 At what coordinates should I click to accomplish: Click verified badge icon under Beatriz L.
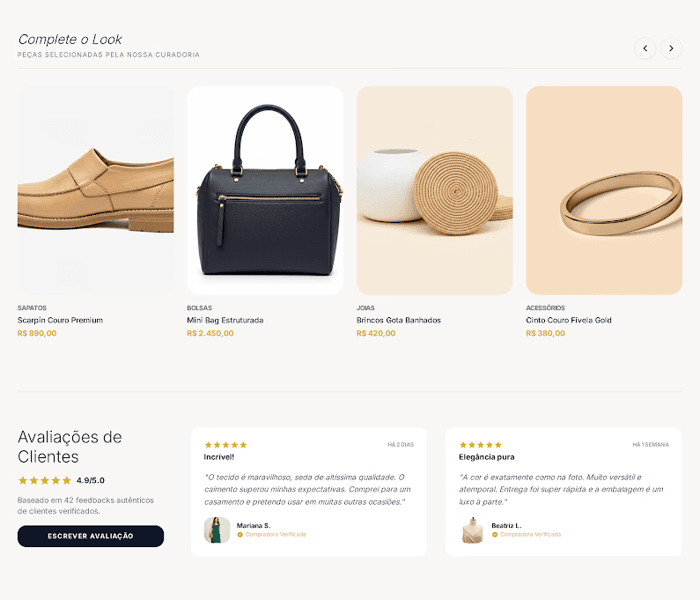(495, 535)
